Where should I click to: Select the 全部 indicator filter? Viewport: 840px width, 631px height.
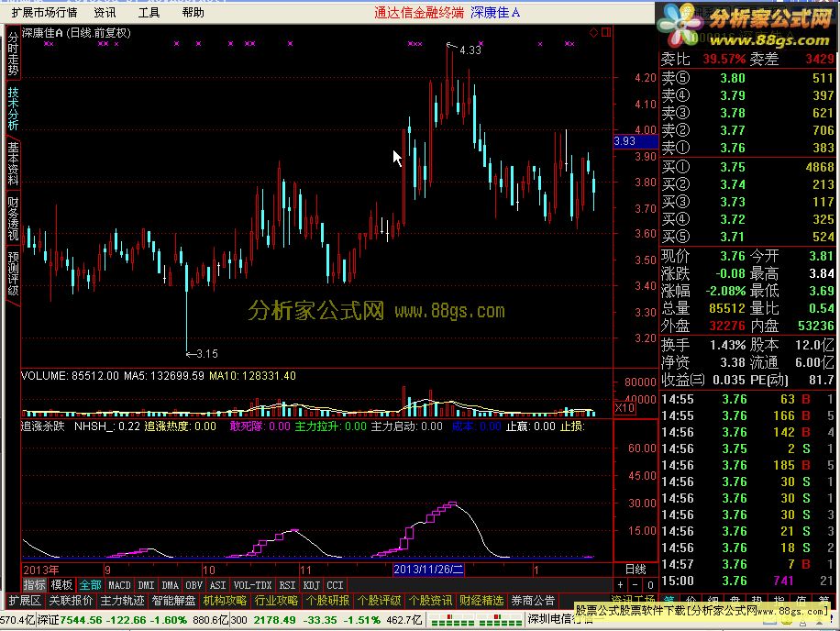pyautogui.click(x=90, y=585)
